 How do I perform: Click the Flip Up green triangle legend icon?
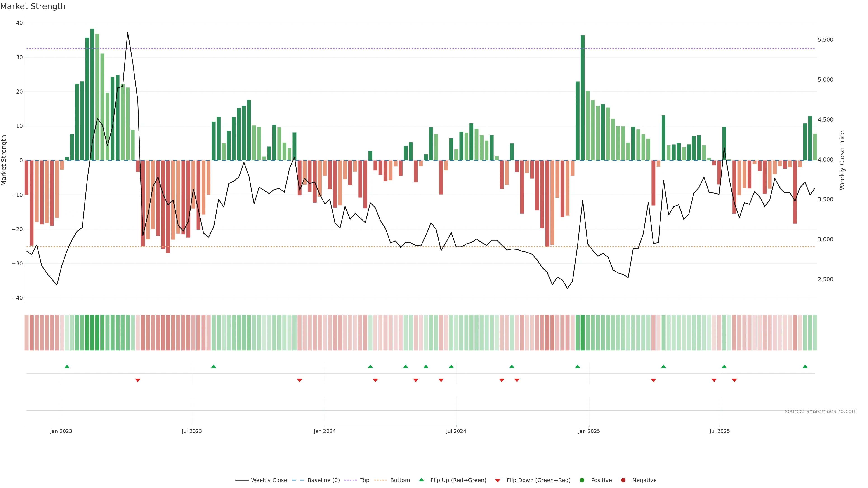(x=421, y=480)
